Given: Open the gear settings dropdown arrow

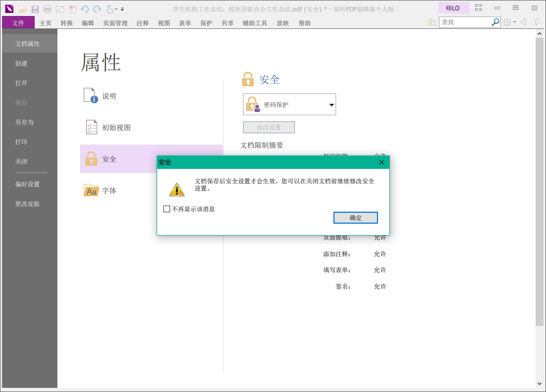Looking at the screenshot, I should [514, 22].
